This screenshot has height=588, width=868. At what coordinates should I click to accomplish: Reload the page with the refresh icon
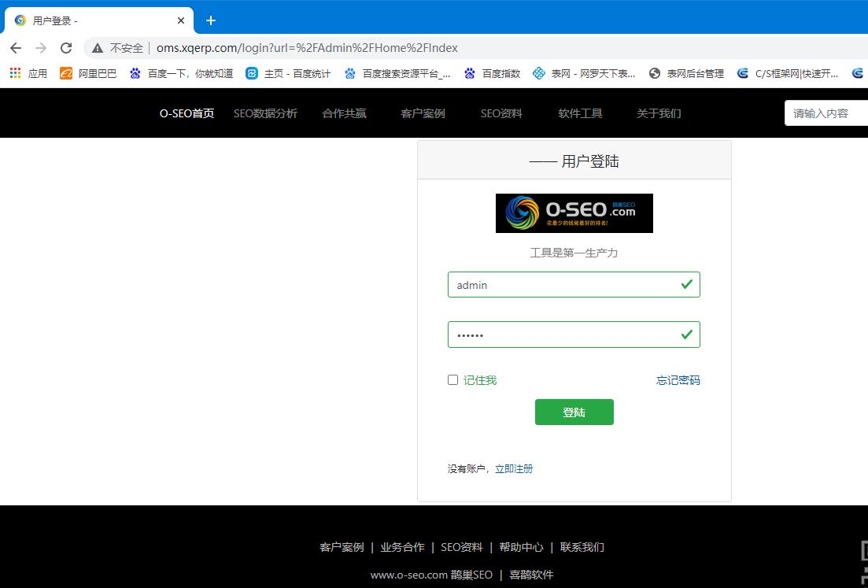pos(66,47)
